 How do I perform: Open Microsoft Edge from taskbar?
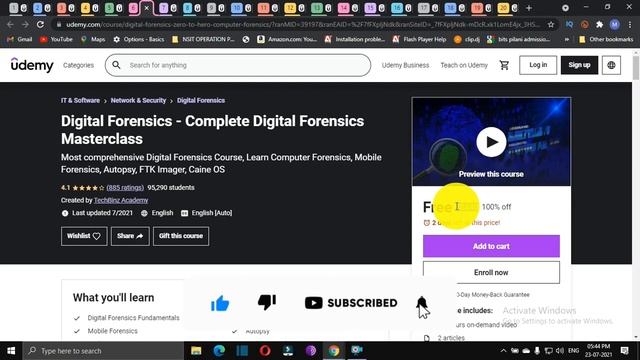[219, 351]
